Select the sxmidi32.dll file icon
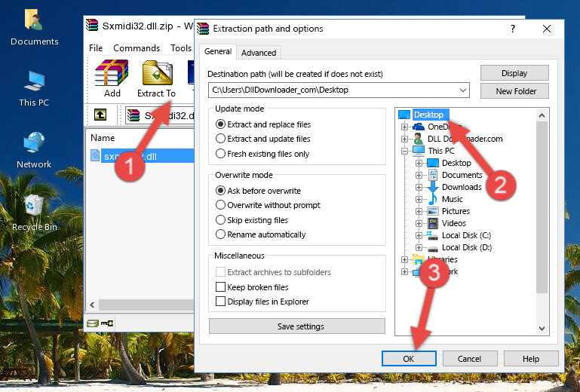Image resolution: width=580 pixels, height=392 pixels. (95, 156)
